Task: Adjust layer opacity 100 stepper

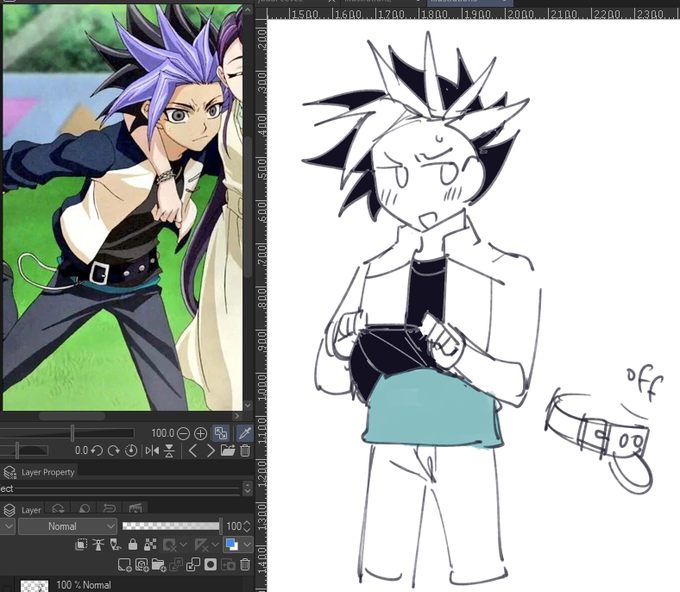Action: pos(247,526)
